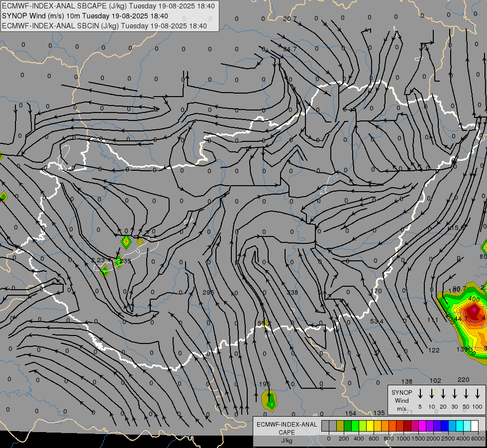
Task: Click the 122 value on the map
Action: click(x=434, y=350)
